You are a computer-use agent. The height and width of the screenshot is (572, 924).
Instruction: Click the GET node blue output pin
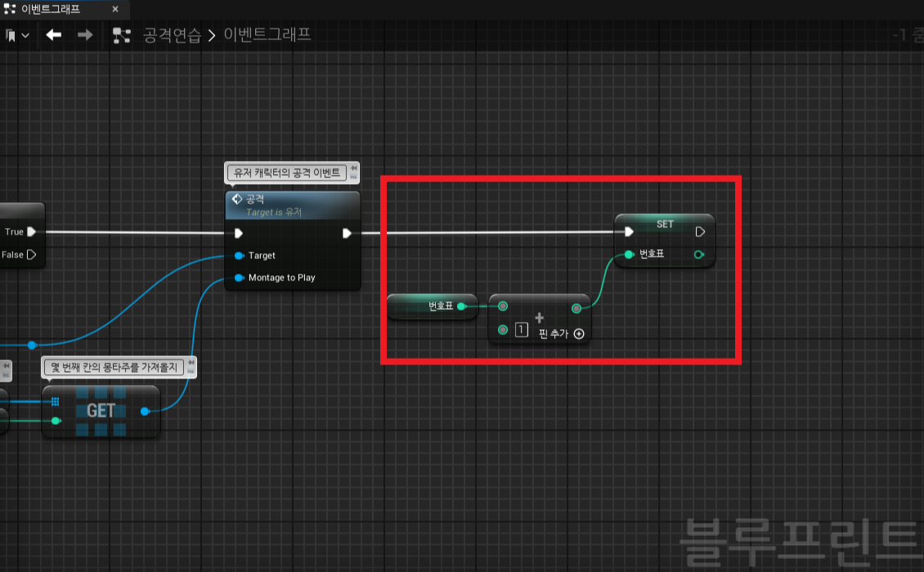(x=145, y=411)
